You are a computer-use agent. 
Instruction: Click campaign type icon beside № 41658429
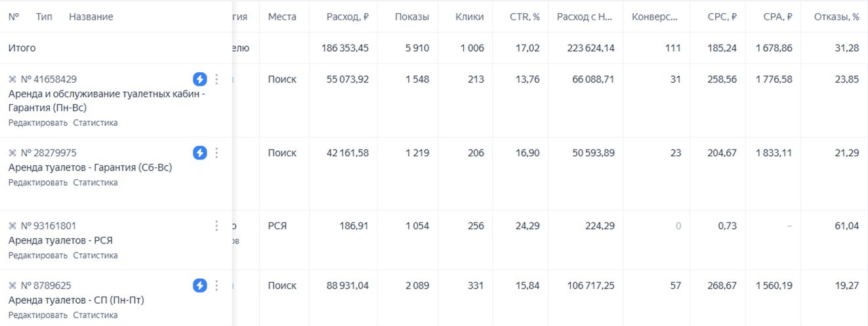point(12,79)
